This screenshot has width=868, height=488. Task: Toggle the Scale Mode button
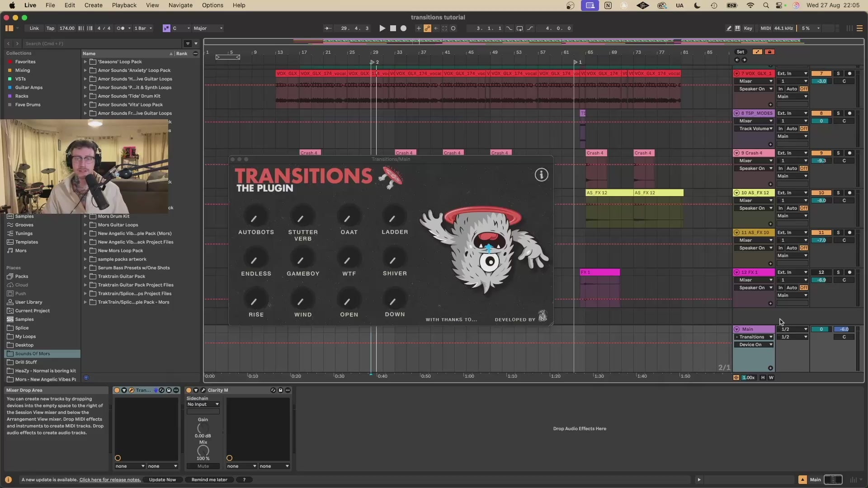click(166, 28)
